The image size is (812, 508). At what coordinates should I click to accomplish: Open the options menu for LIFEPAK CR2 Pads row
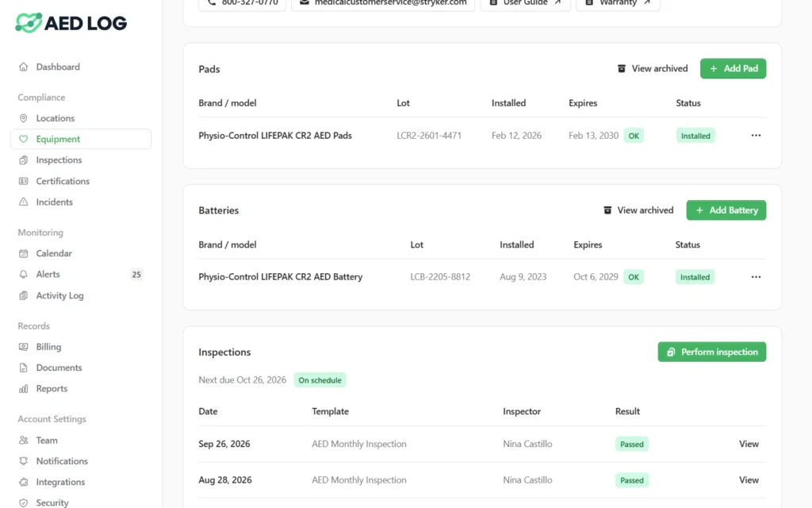[756, 135]
